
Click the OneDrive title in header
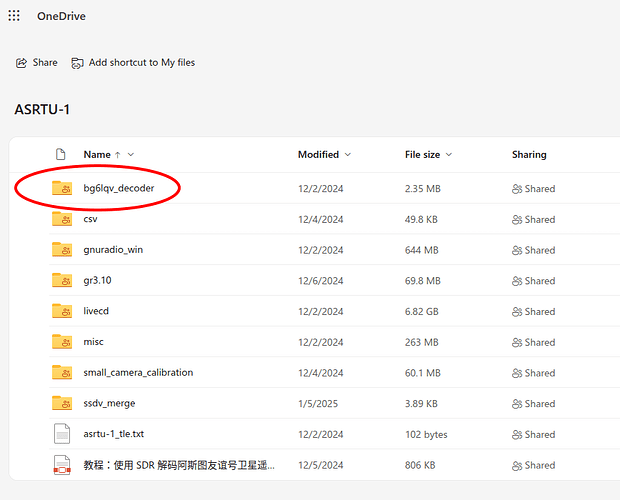point(62,16)
